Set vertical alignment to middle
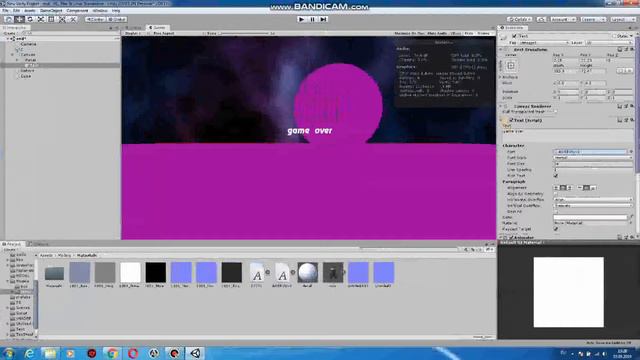 (587, 188)
